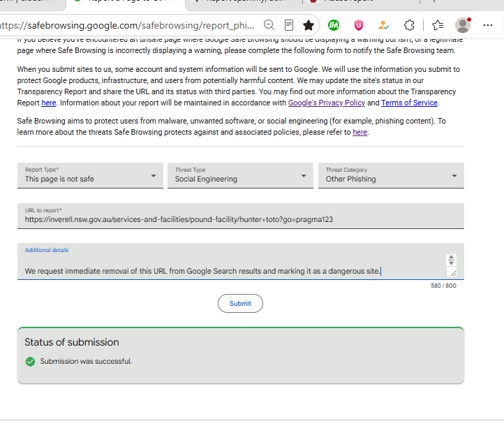Open the pink shield U extension icon
This screenshot has height=421, width=504.
359,25
